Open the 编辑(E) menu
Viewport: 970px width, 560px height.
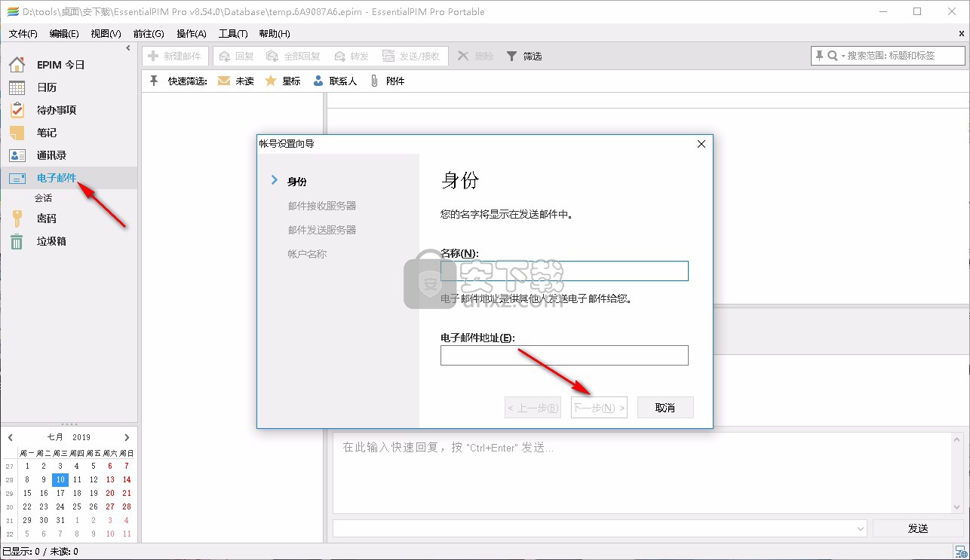coord(64,33)
